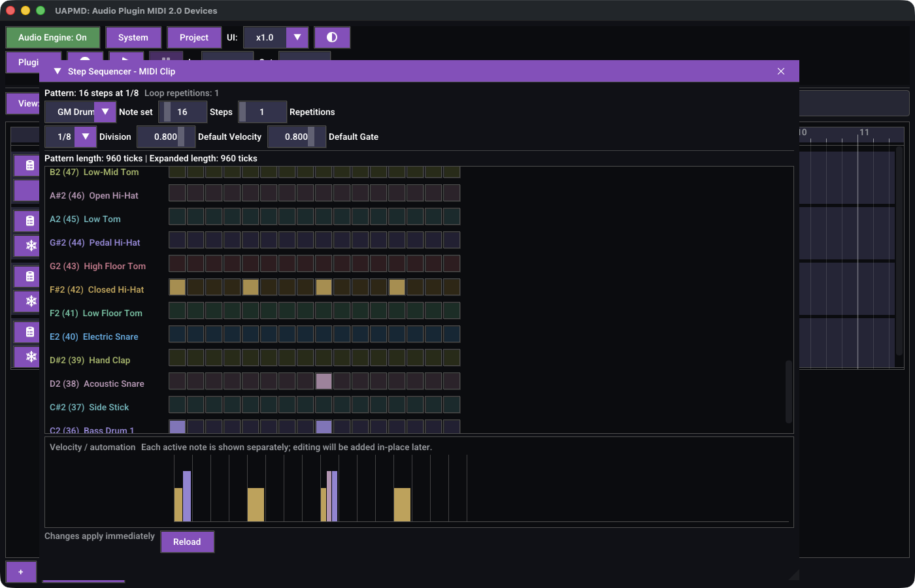Select the "D2 (38) Acoustic Snare" row label
The height and width of the screenshot is (588, 915).
[97, 384]
